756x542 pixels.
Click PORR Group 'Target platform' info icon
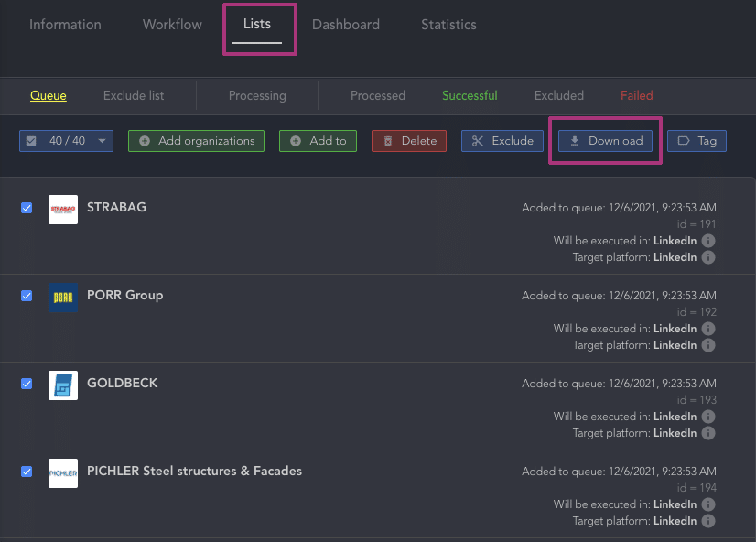point(708,345)
